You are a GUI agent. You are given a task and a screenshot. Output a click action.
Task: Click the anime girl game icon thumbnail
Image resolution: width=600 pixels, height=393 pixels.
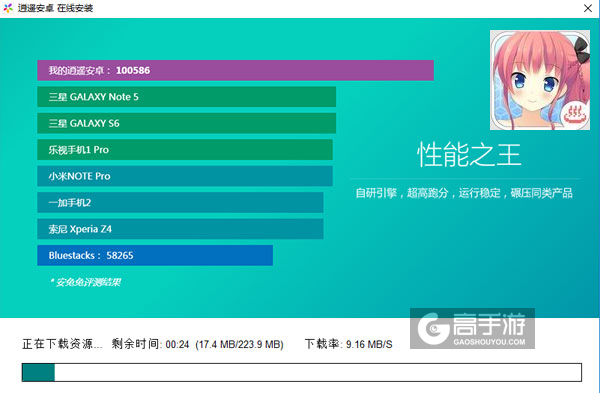tap(540, 80)
